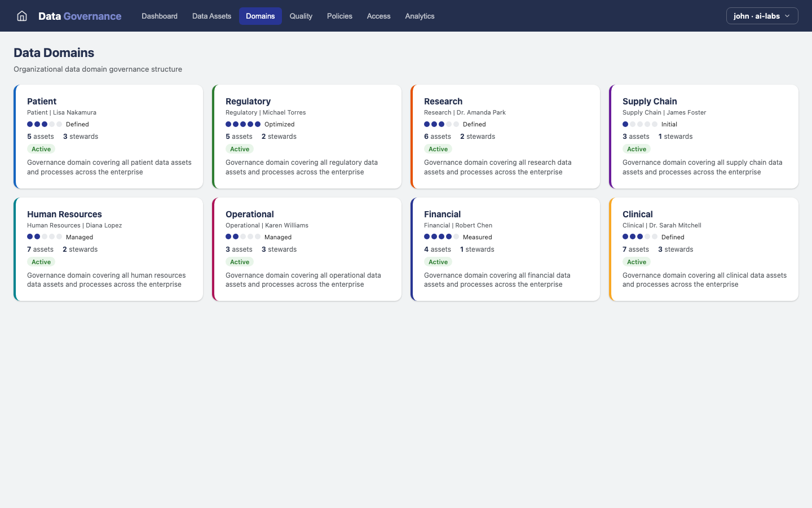Click steward name Karen Williams on Operational card
The width and height of the screenshot is (812, 508).
pos(286,225)
